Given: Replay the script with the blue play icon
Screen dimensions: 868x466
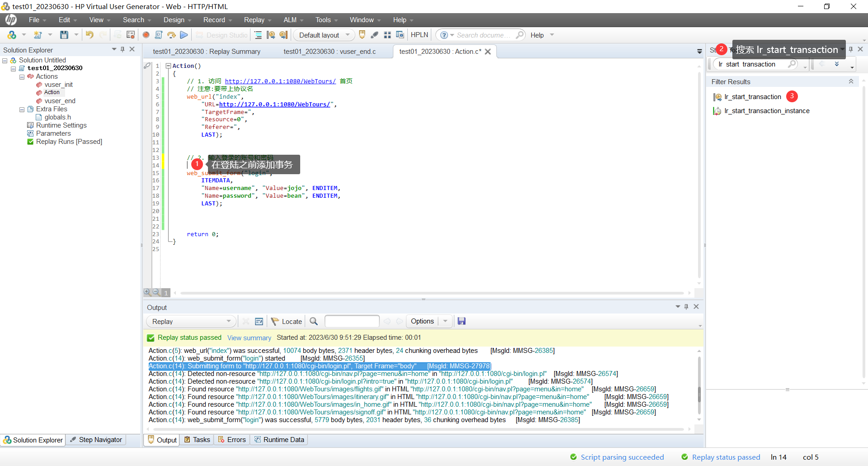Looking at the screenshot, I should coord(184,35).
